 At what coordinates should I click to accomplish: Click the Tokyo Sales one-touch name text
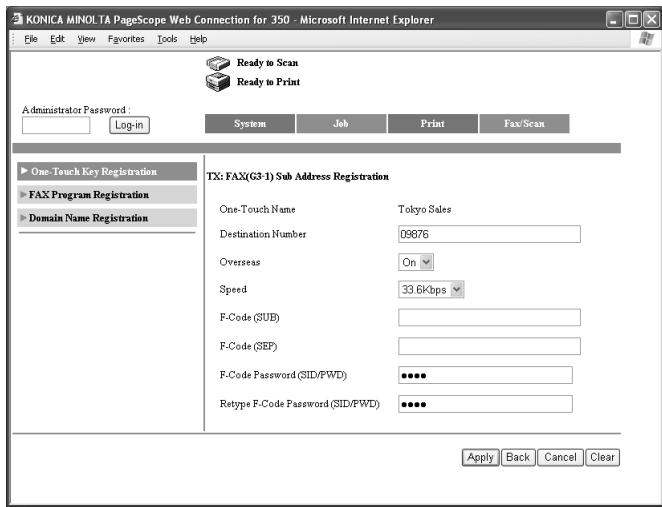tap(425, 209)
